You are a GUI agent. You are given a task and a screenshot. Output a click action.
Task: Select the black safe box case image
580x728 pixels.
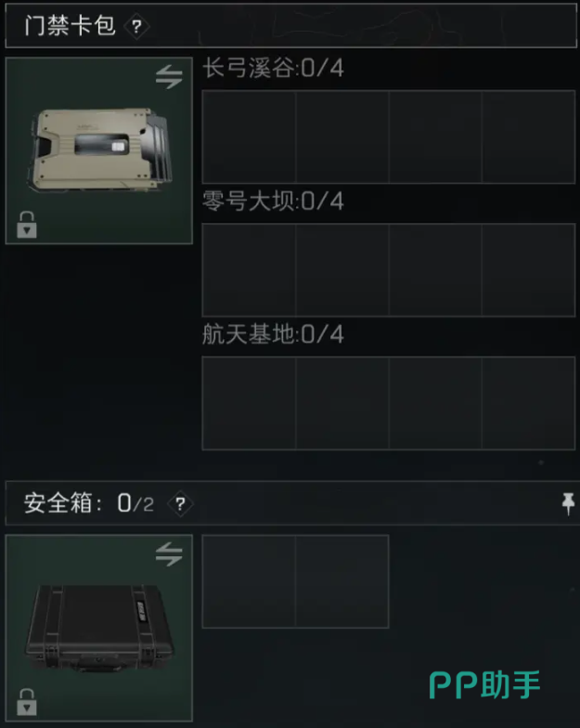[x=100, y=628]
